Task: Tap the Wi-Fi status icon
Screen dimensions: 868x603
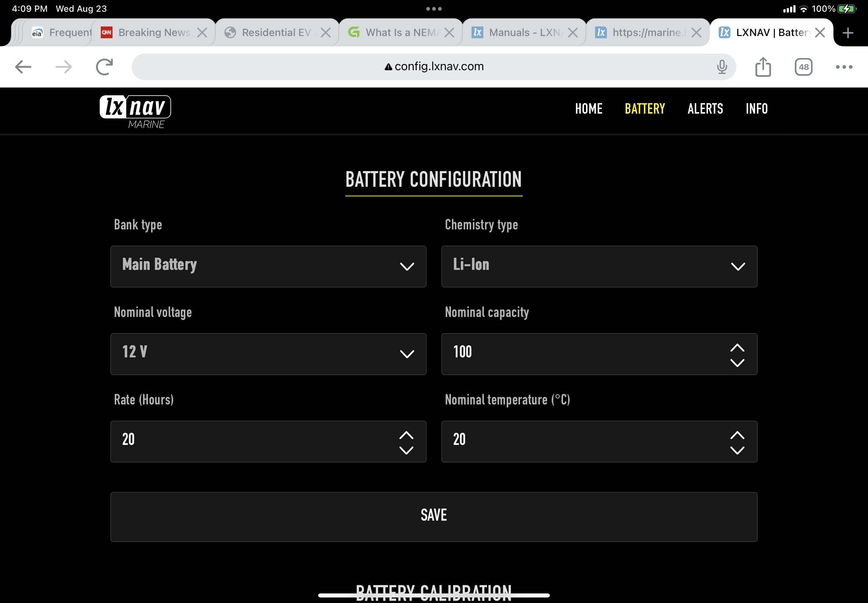Action: click(x=804, y=9)
